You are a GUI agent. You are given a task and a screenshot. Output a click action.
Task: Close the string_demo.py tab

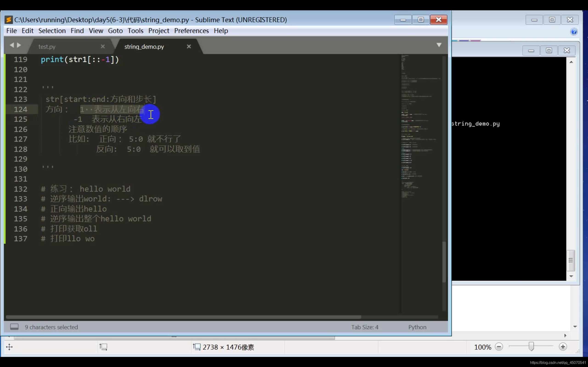tap(189, 46)
